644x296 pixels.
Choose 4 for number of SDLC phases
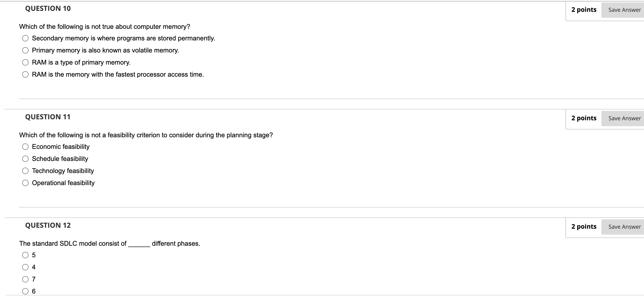[25, 267]
